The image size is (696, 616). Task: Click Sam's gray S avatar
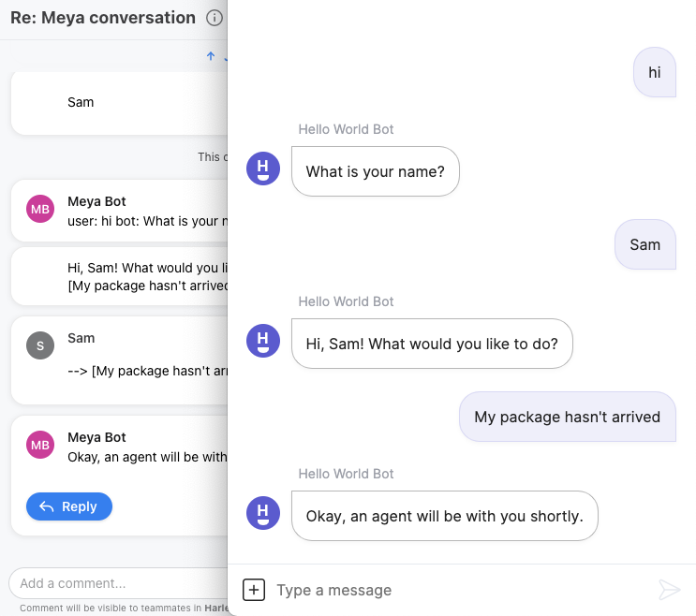pos(40,345)
